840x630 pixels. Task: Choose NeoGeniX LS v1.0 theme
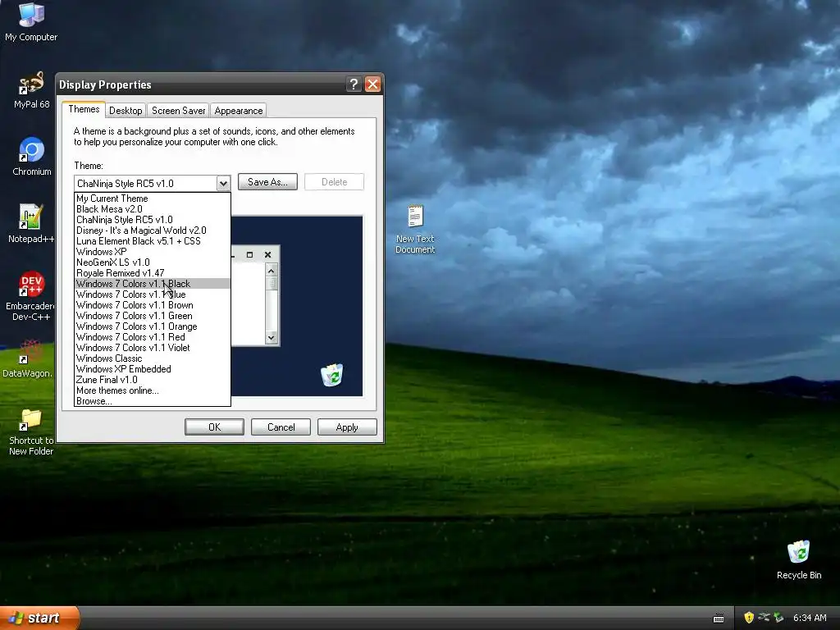pos(153,262)
